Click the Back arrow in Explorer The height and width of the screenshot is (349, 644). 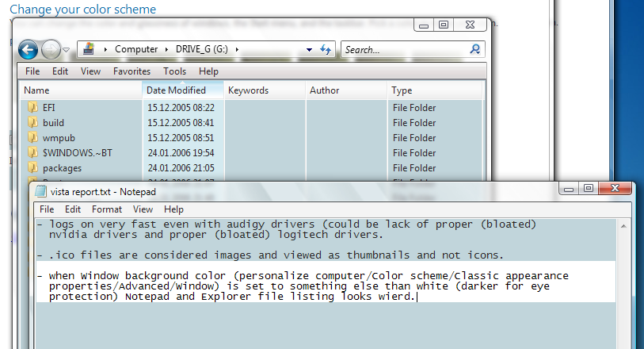point(28,50)
